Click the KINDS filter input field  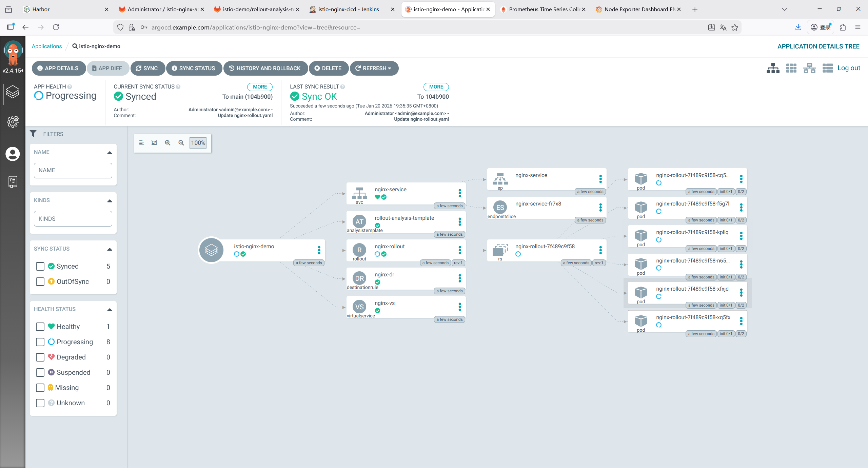(x=73, y=219)
